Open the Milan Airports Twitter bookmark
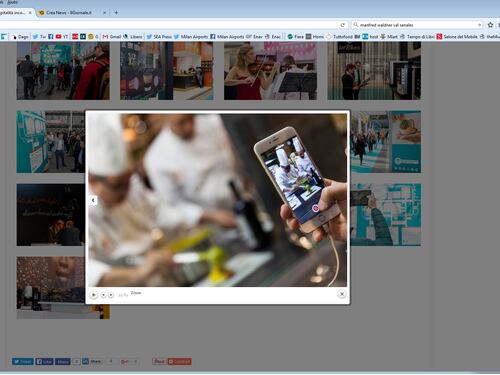This screenshot has width=500, height=375. pos(191,37)
